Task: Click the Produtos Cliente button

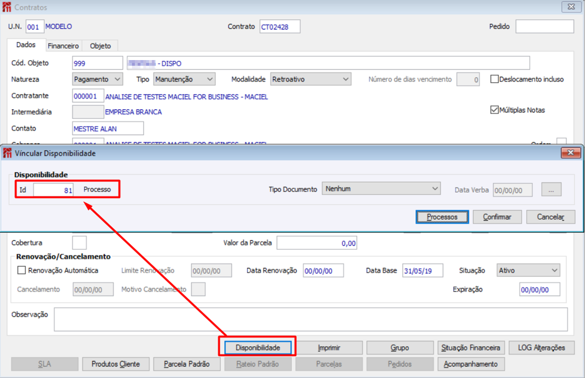Action: [116, 364]
